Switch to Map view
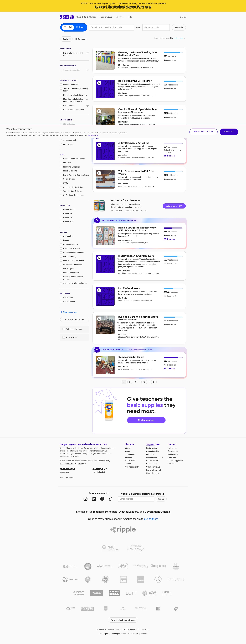 [80, 27]
